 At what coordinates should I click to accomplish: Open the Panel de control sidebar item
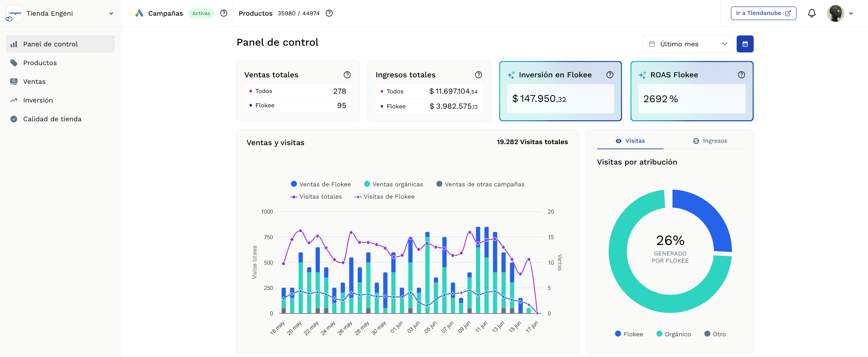point(60,44)
